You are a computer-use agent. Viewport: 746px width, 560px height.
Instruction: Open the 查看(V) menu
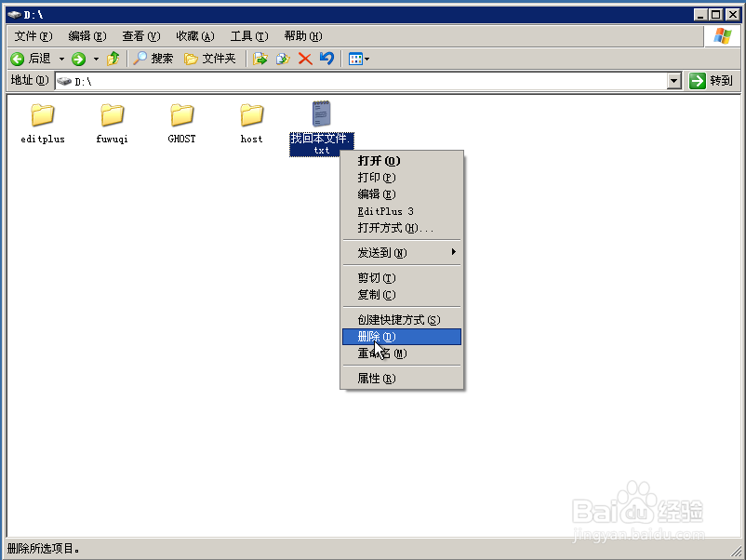140,36
